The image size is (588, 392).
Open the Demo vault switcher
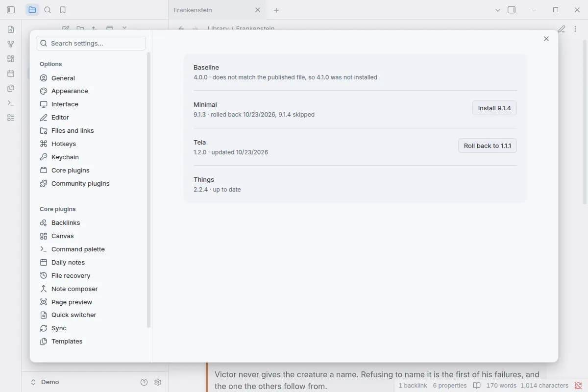[45, 382]
